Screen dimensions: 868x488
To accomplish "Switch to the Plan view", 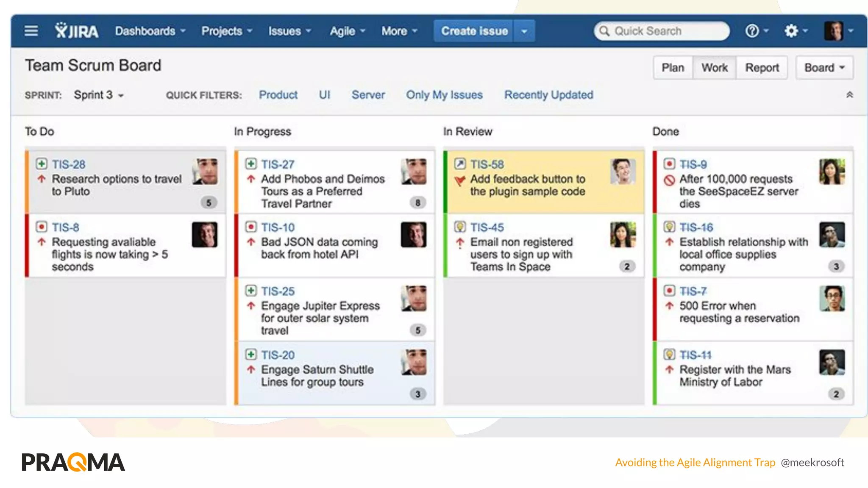I will [x=673, y=68].
